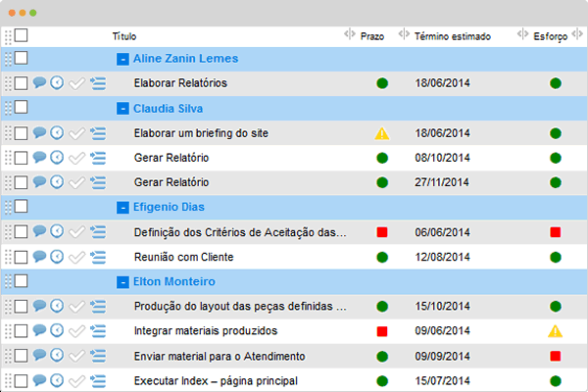Sort by Término estimado column header
The height and width of the screenshot is (392, 588).
(x=453, y=36)
